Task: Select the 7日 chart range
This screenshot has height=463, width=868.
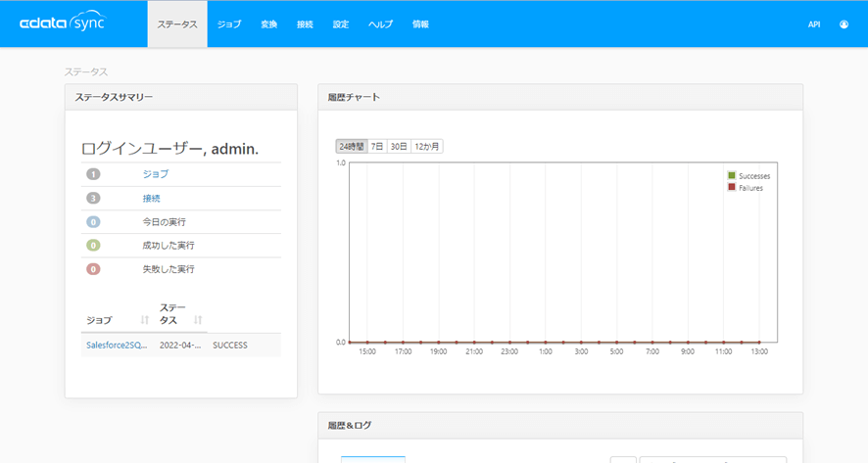Action: click(x=377, y=147)
